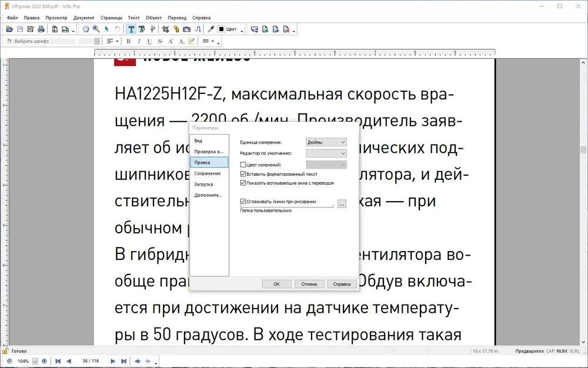Screen dimensions: 588x368
Task: Click OK button in Параметры dialog
Action: (276, 284)
